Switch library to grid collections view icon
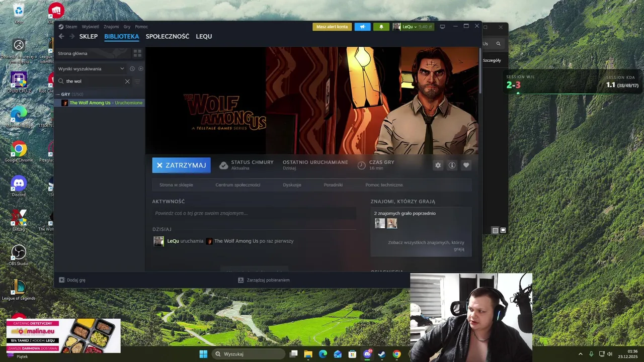The height and width of the screenshot is (362, 644). pos(137,53)
